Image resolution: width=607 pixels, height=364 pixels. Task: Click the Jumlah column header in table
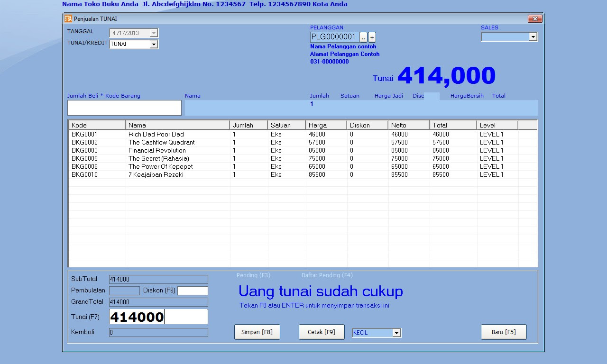click(249, 125)
